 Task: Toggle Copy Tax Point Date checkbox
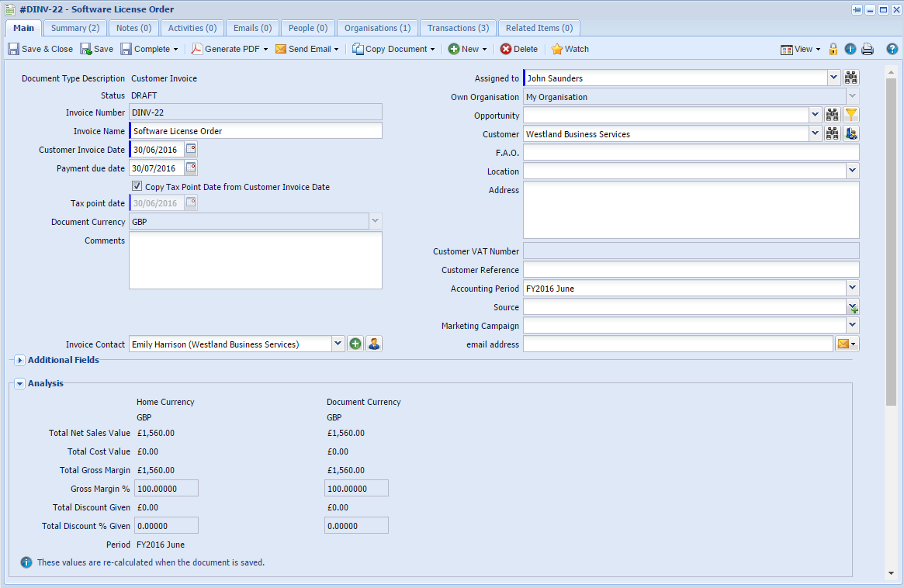tap(137, 186)
